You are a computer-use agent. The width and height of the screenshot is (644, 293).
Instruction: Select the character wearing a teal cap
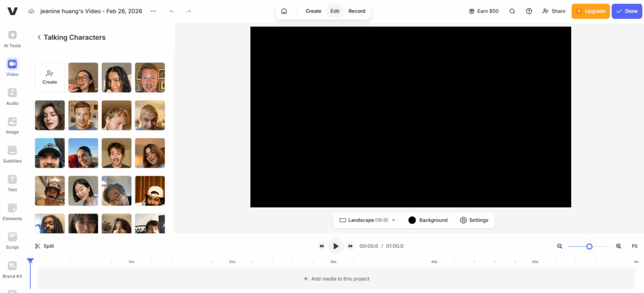(x=50, y=153)
